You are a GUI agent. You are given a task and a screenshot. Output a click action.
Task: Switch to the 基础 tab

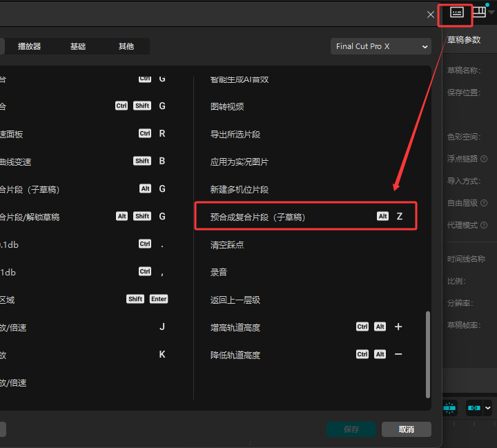(x=78, y=46)
